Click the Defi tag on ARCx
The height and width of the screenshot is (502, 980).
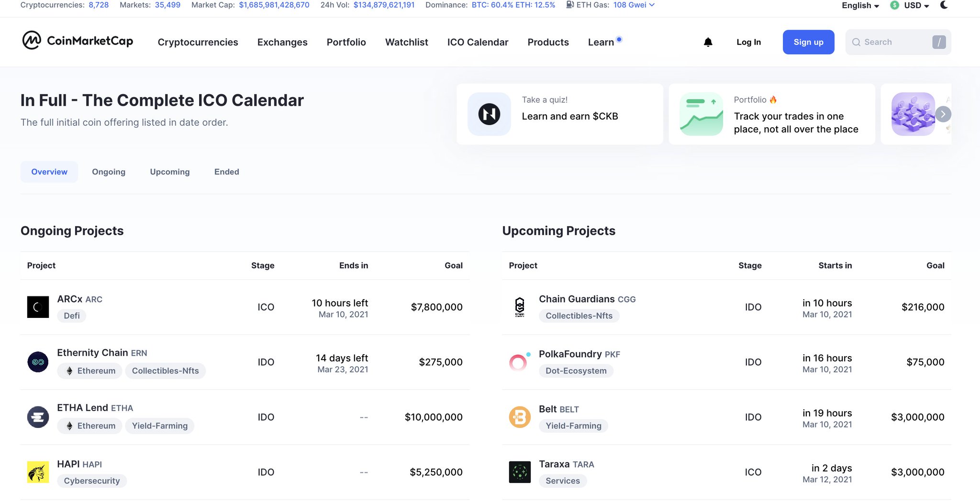(x=72, y=316)
